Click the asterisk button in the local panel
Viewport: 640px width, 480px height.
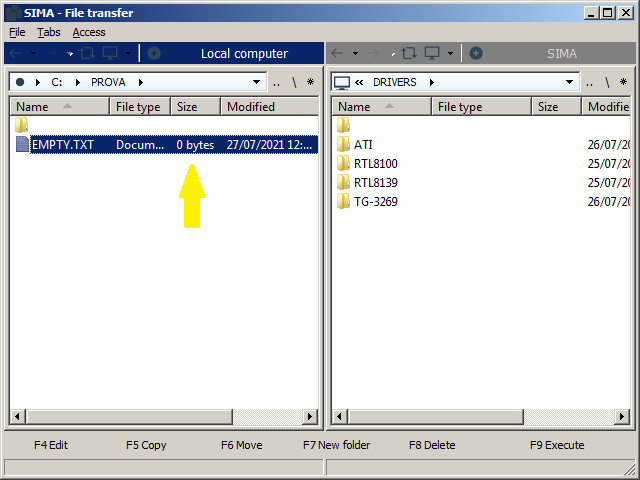click(310, 82)
